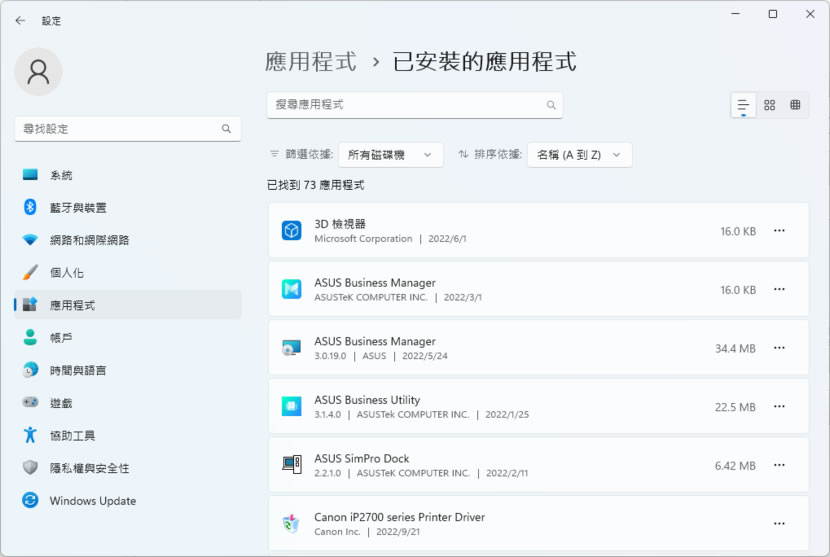Select 個人化 in the sidebar
This screenshot has width=830, height=557.
point(128,273)
